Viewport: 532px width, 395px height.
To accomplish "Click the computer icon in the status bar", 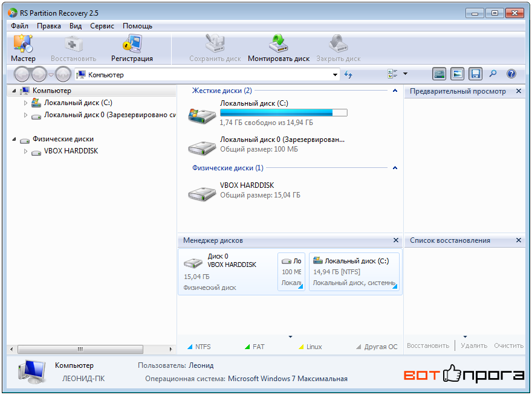I will [31, 372].
